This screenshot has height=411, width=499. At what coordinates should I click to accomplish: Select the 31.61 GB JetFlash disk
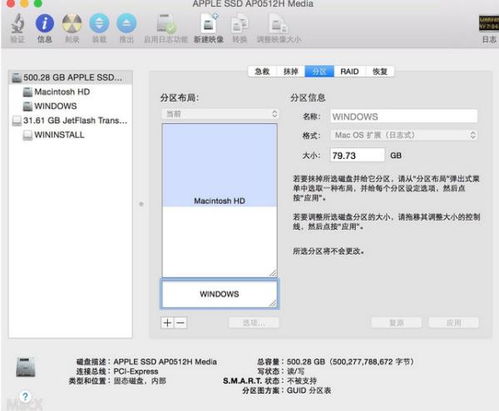coord(70,120)
